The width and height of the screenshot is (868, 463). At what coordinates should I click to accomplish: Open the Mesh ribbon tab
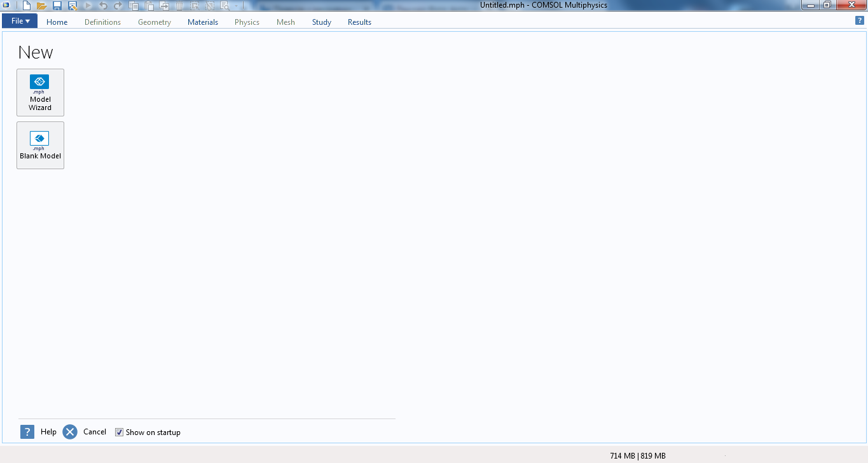pos(286,22)
